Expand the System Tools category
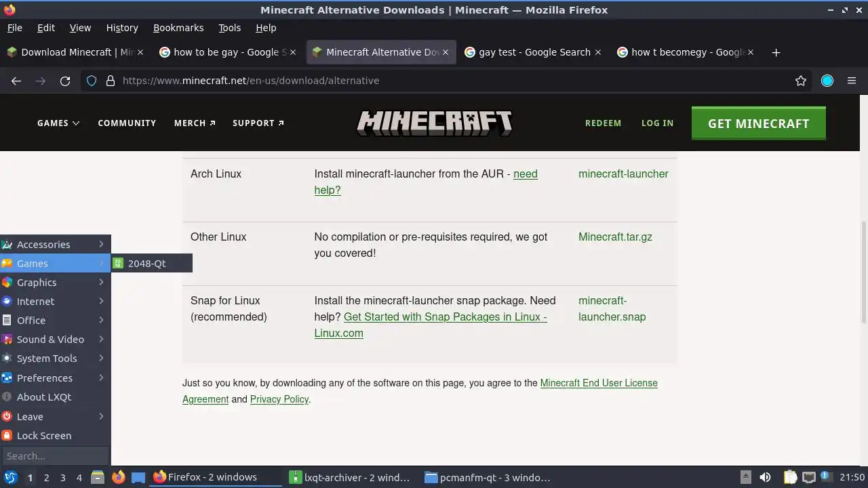Viewport: 868px width, 488px height. (x=56, y=359)
